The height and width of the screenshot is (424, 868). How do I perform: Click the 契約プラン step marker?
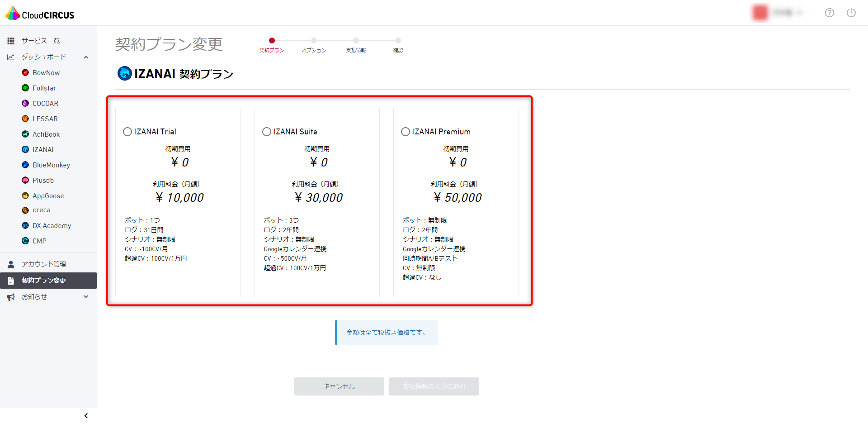[x=272, y=41]
